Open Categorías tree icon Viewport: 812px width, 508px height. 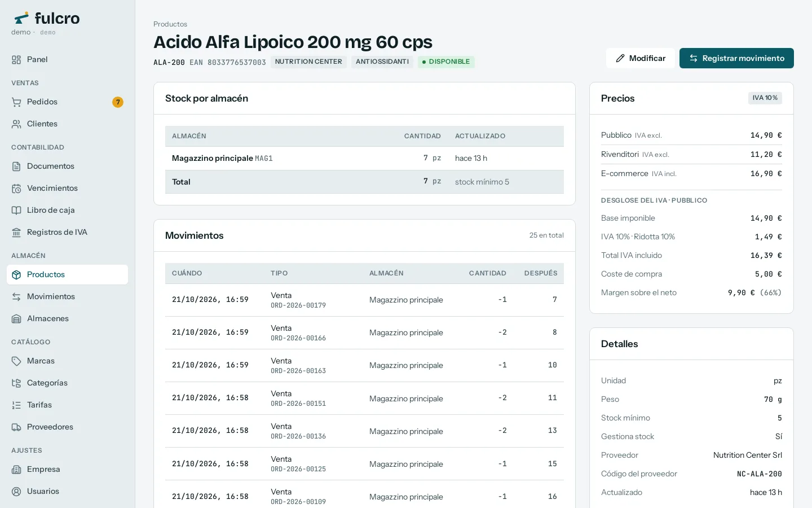click(16, 383)
